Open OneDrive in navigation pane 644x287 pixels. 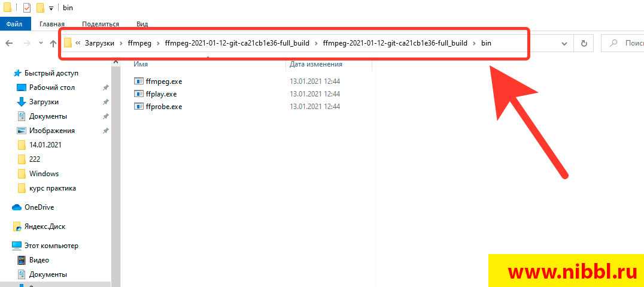point(39,207)
